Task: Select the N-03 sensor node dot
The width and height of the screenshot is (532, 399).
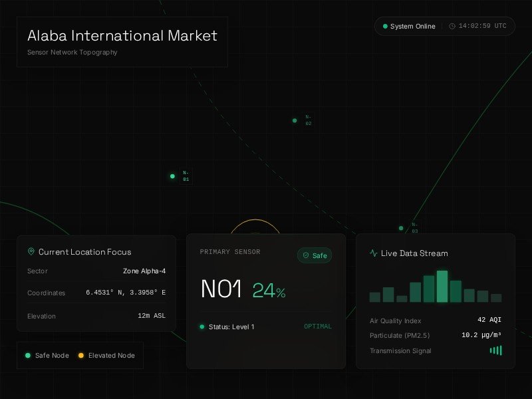Action: (401, 228)
